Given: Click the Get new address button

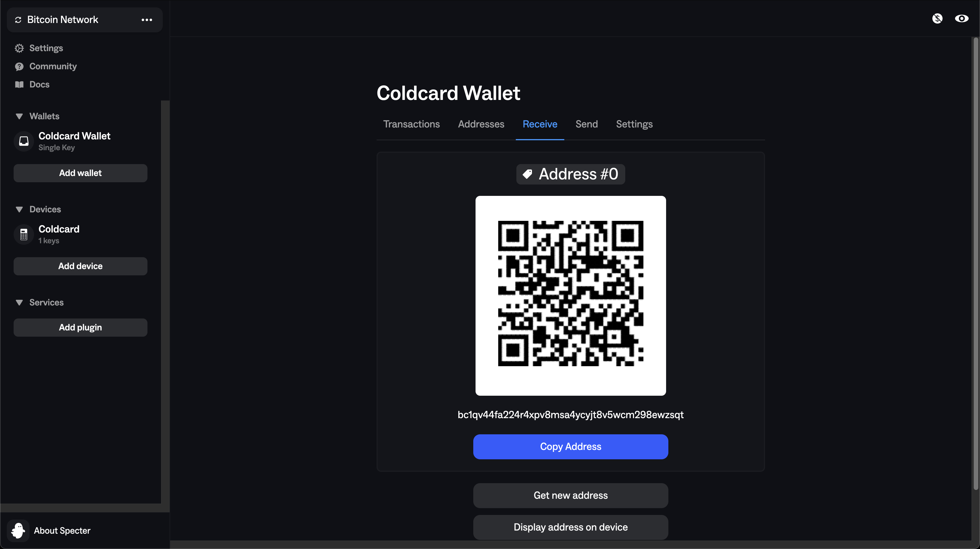Looking at the screenshot, I should point(570,495).
